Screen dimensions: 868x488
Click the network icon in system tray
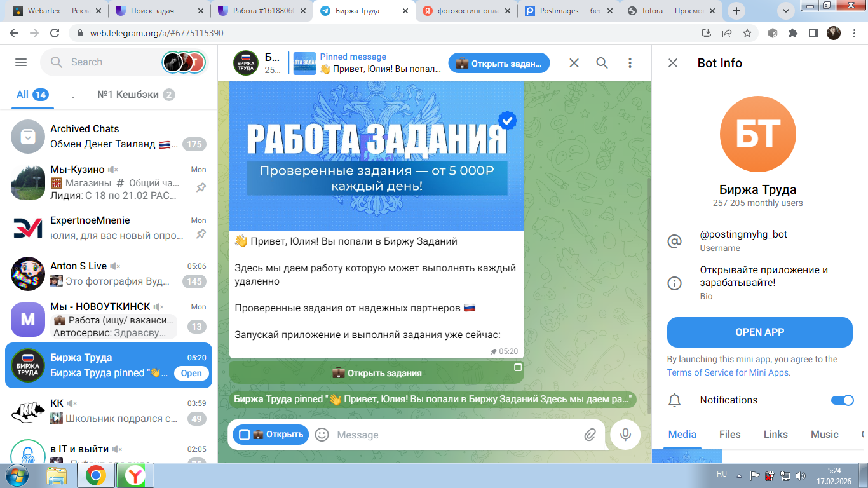[x=785, y=475]
